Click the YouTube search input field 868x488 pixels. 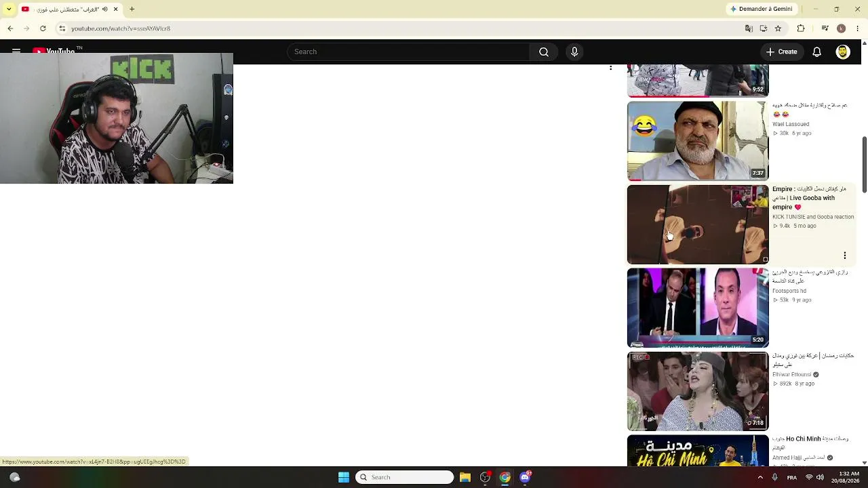point(408,52)
